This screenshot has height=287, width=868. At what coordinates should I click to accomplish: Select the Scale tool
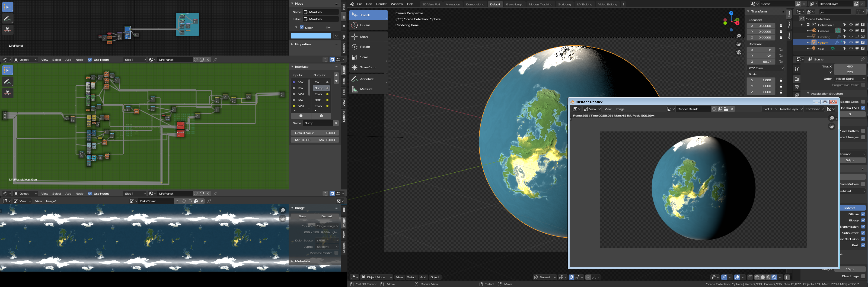368,57
